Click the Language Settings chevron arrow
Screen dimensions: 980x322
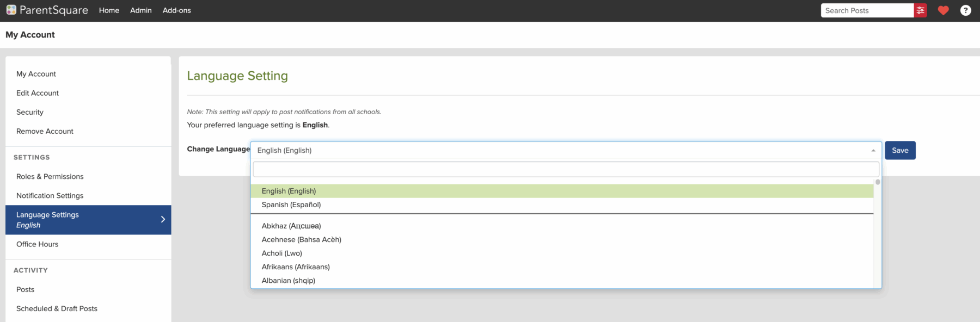pyautogui.click(x=163, y=219)
